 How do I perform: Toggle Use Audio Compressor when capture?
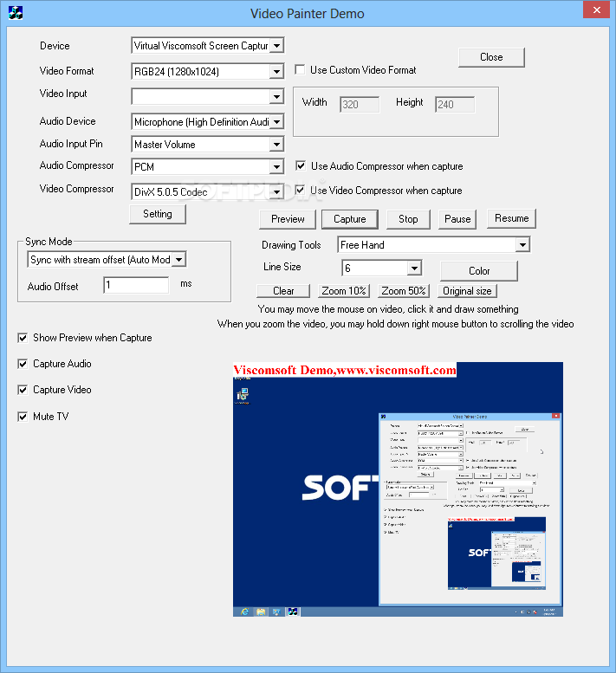301,165
